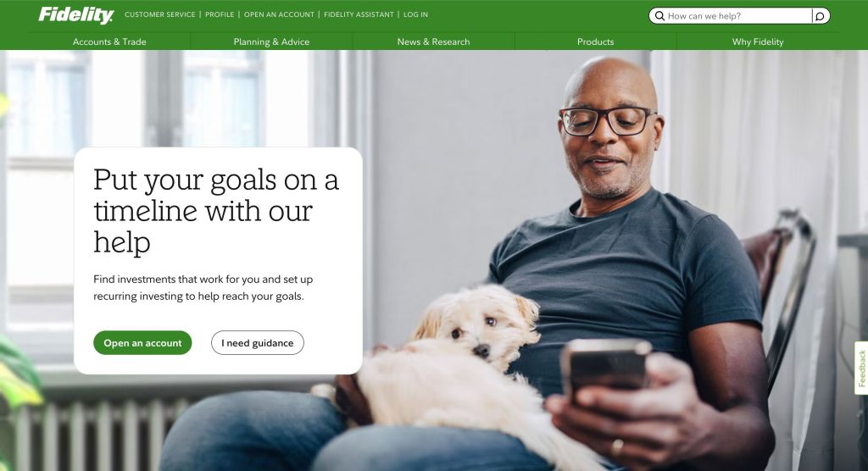868x471 pixels.
Task: Click the "Put your goals on a timeline" headline
Action: [216, 211]
